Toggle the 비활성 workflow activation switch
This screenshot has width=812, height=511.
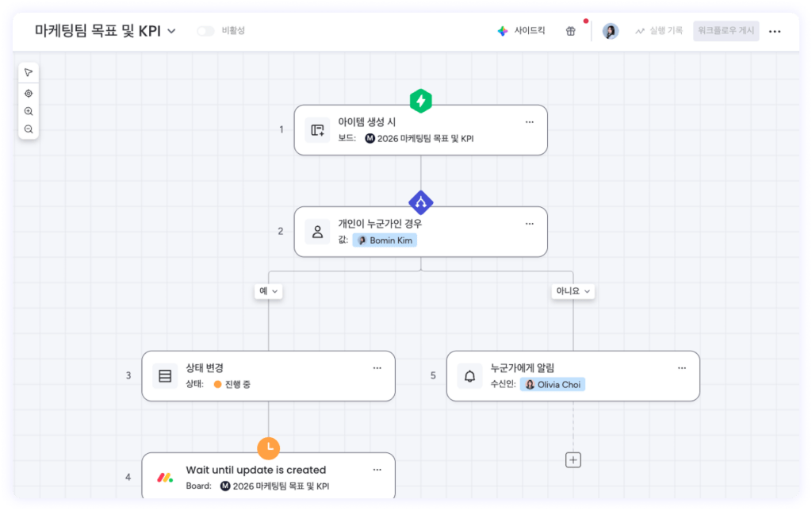click(205, 31)
